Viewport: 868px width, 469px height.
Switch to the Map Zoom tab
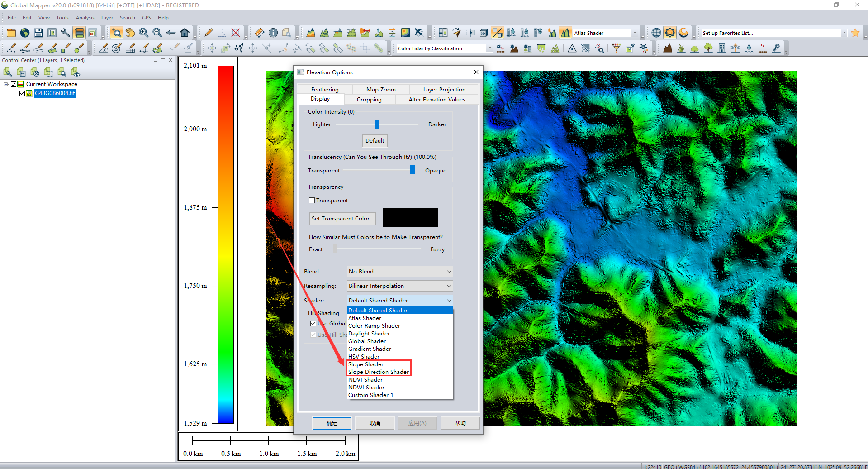381,90
